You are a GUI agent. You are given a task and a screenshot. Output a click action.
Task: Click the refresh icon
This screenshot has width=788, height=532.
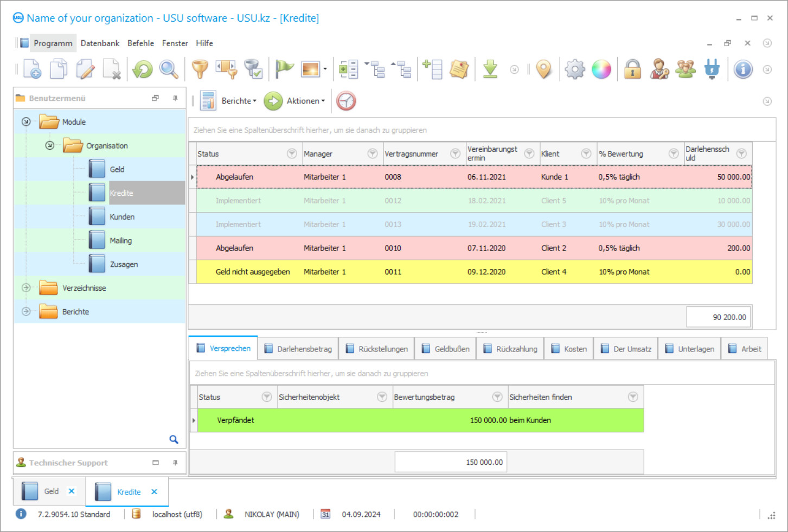click(142, 69)
